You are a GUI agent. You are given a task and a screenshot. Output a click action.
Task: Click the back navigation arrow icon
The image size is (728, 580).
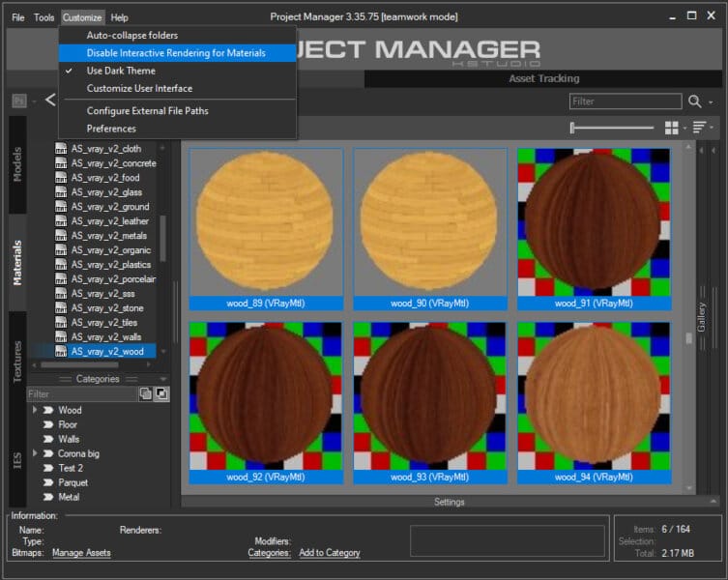pyautogui.click(x=50, y=100)
